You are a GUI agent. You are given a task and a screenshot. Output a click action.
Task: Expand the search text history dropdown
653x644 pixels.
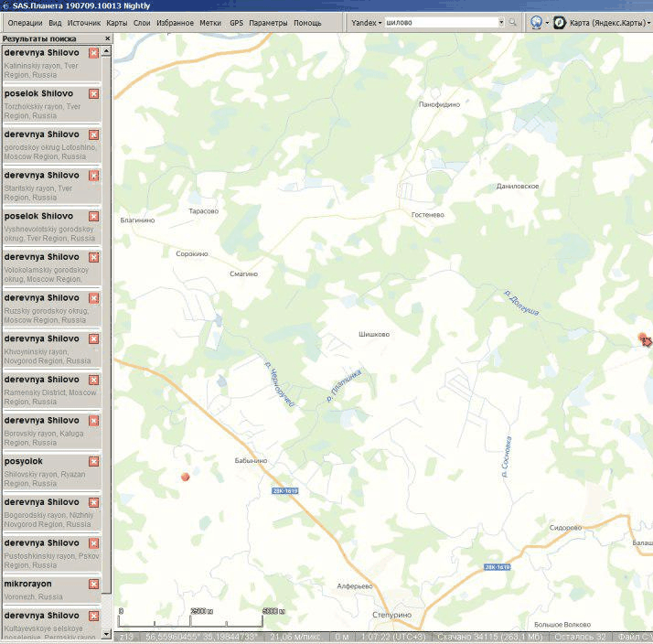(501, 22)
